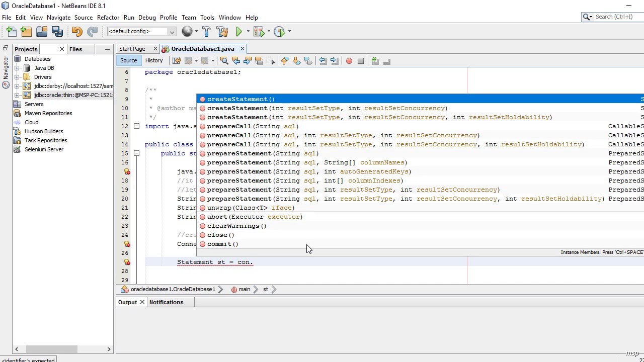Collapse the code fold on line 12

point(136,126)
